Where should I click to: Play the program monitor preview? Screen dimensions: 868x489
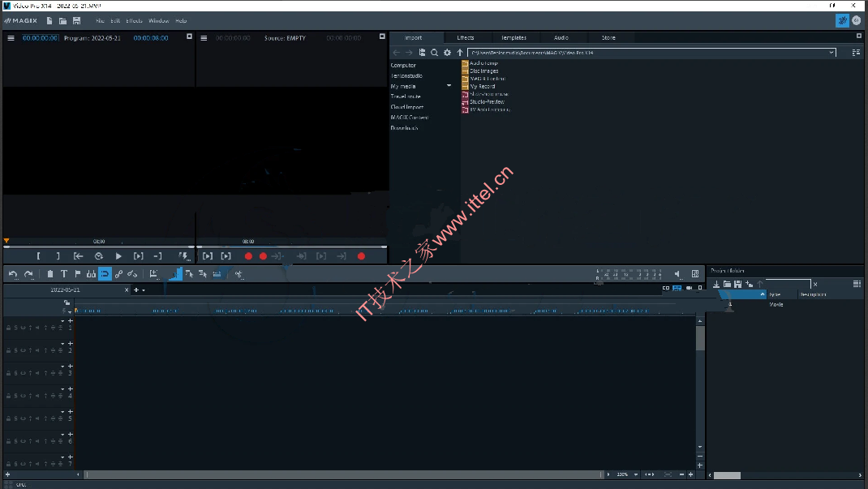[118, 256]
